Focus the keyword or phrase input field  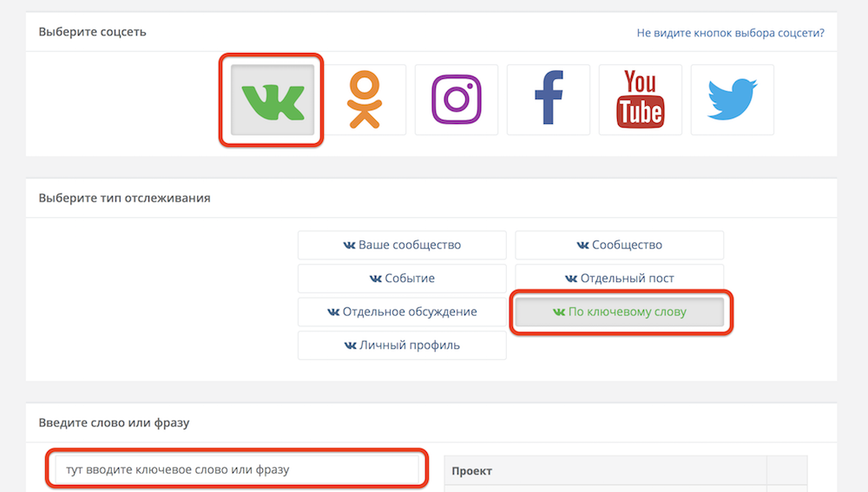tap(237, 469)
